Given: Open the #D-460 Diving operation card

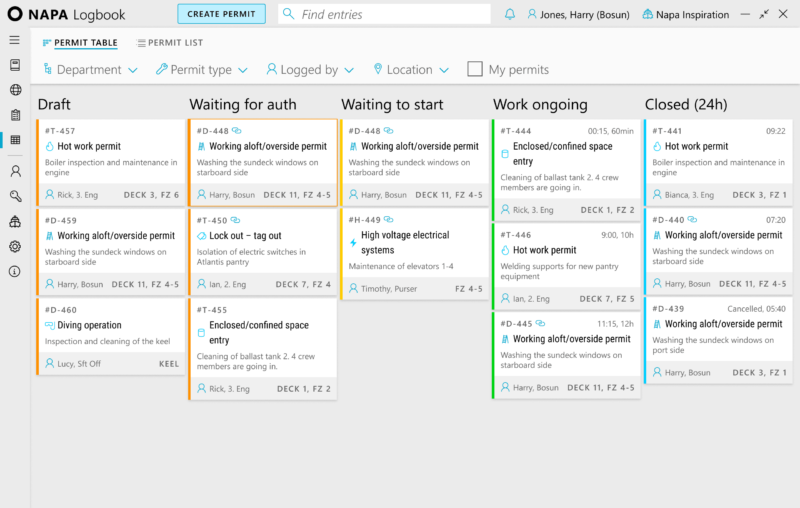Looking at the screenshot, I should (111, 337).
